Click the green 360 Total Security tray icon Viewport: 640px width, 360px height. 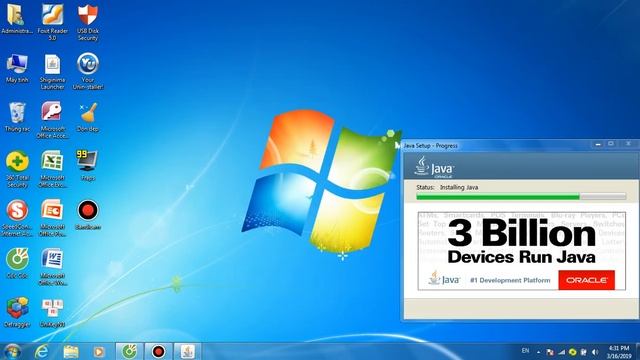tap(573, 352)
